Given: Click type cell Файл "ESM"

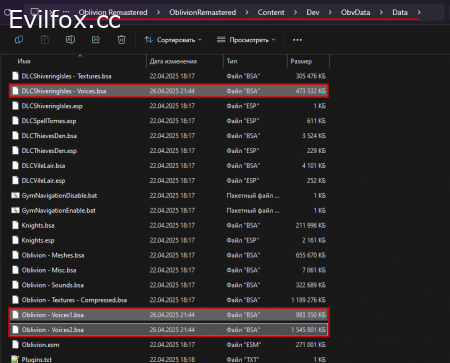Looking at the screenshot, I should click(x=244, y=345).
